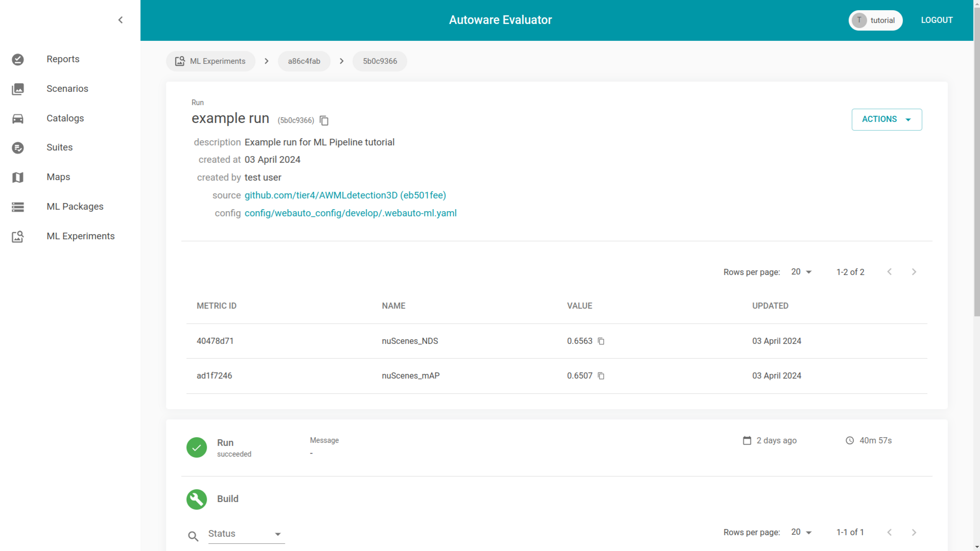Click the Catalogs car icon
The image size is (980, 551).
(18, 118)
